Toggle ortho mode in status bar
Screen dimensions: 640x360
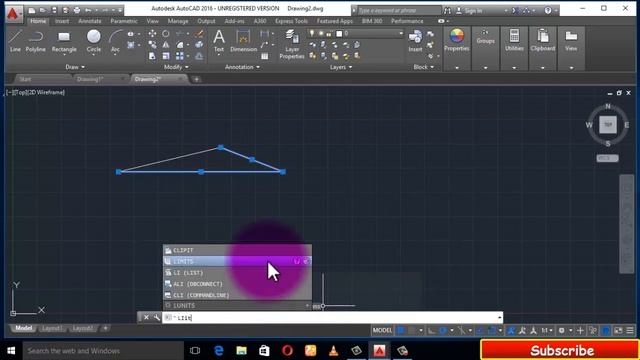point(431,330)
